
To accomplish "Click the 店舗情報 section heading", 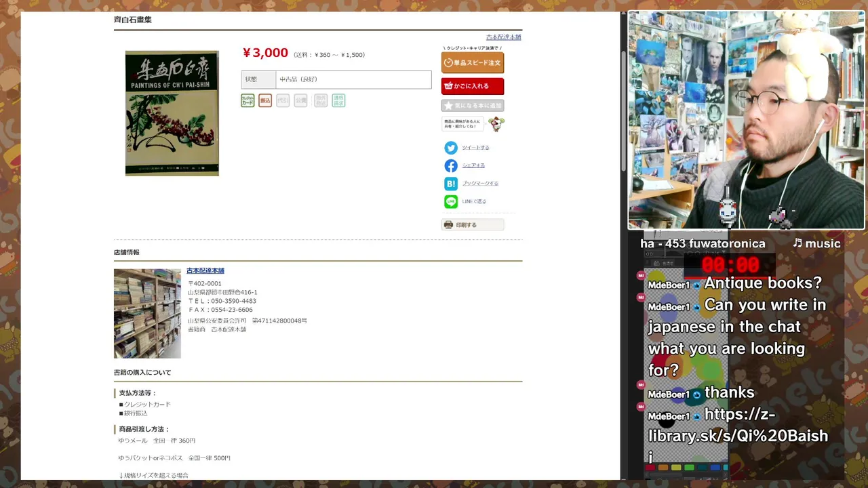I will 126,253.
